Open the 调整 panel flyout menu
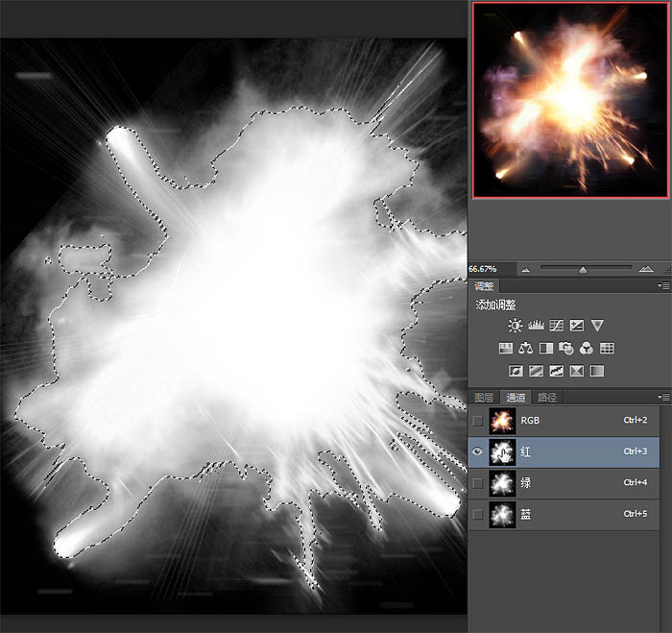 coord(662,286)
